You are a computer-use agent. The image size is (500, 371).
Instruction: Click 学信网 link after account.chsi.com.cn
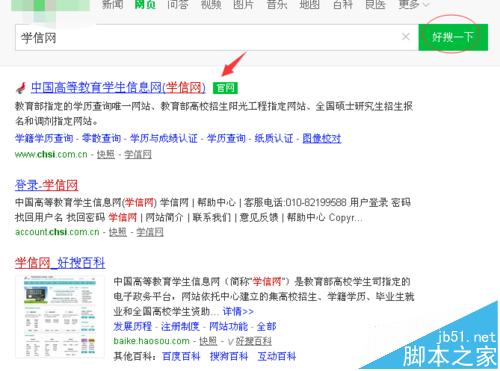click(x=150, y=232)
